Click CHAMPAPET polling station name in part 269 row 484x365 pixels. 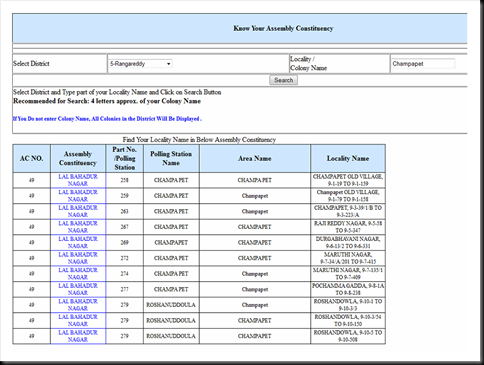pyautogui.click(x=171, y=242)
